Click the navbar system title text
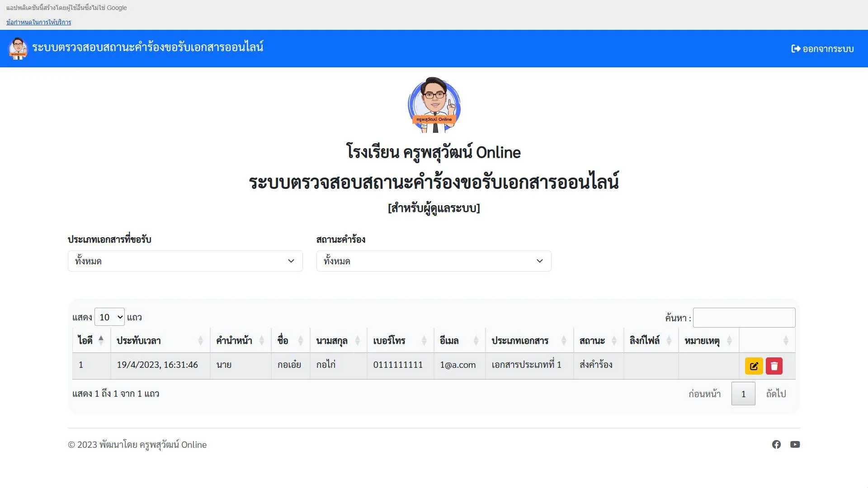The height and width of the screenshot is (488, 868). [148, 47]
